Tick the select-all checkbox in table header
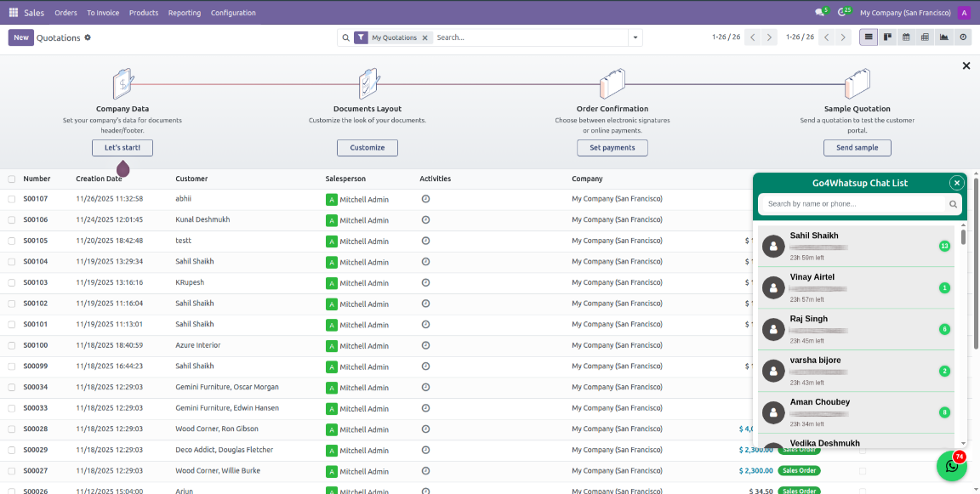Viewport: 980px width, 494px height. [x=12, y=179]
